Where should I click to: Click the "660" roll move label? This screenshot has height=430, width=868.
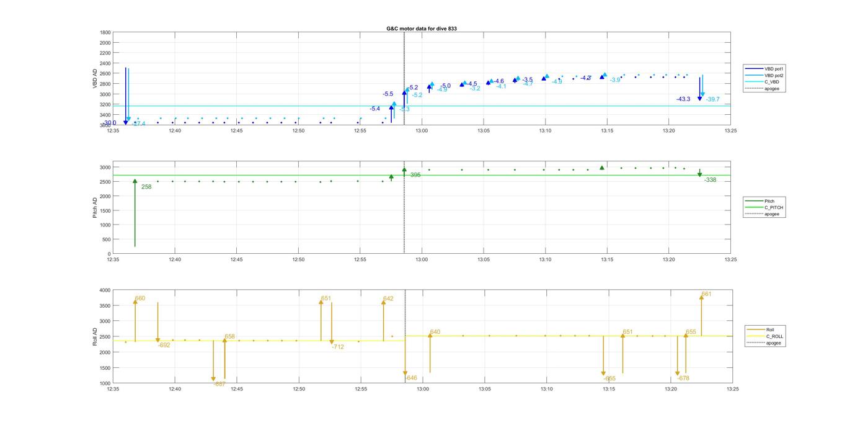pyautogui.click(x=140, y=298)
